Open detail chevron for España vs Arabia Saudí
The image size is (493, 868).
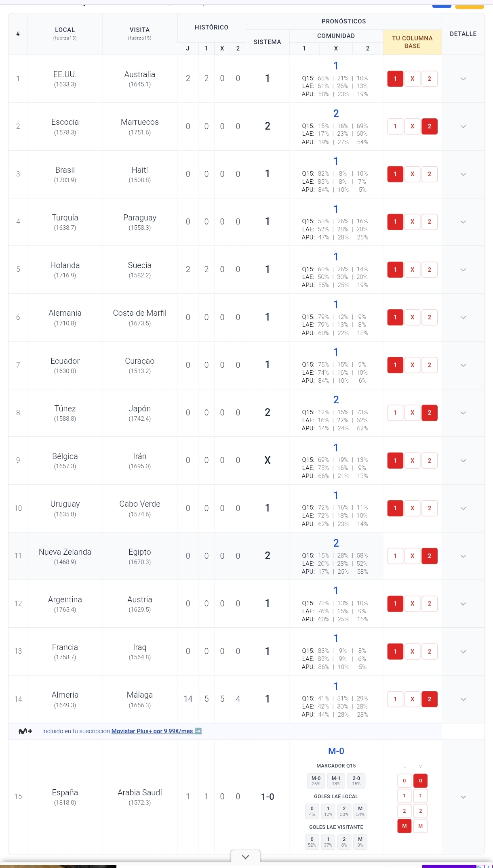(x=463, y=797)
